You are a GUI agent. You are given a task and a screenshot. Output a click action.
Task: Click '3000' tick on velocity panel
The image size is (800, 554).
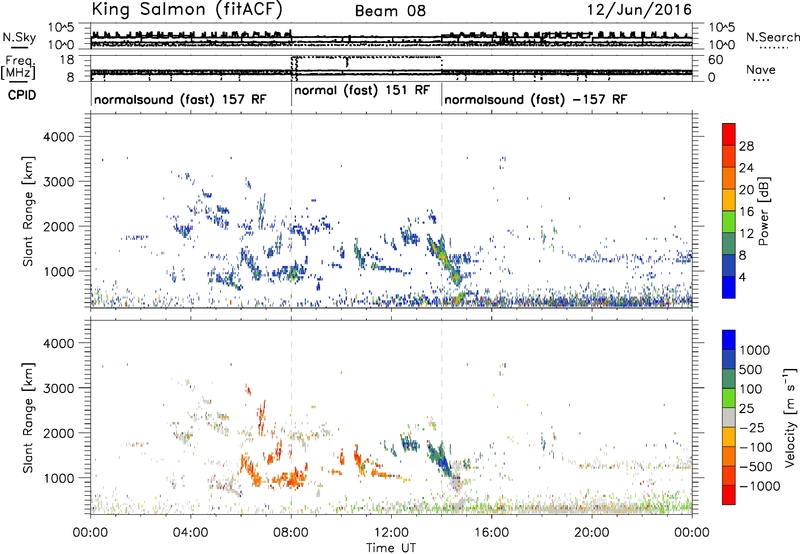58,388
